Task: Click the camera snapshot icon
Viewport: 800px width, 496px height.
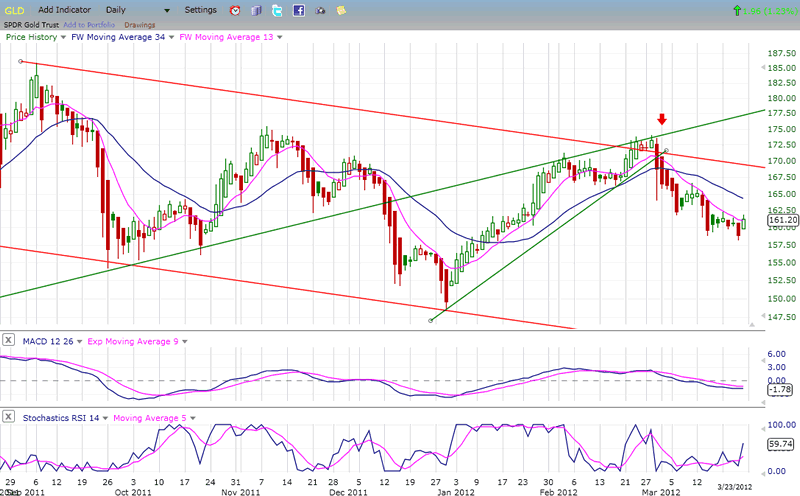Action: 320,10
